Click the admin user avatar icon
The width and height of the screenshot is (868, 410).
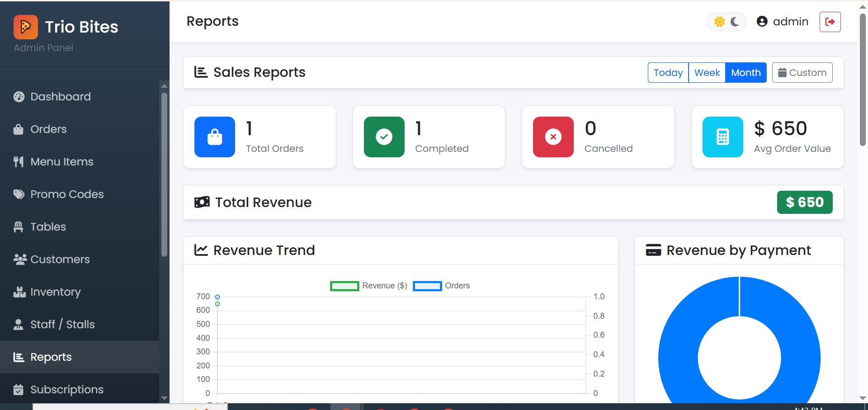pyautogui.click(x=762, y=22)
